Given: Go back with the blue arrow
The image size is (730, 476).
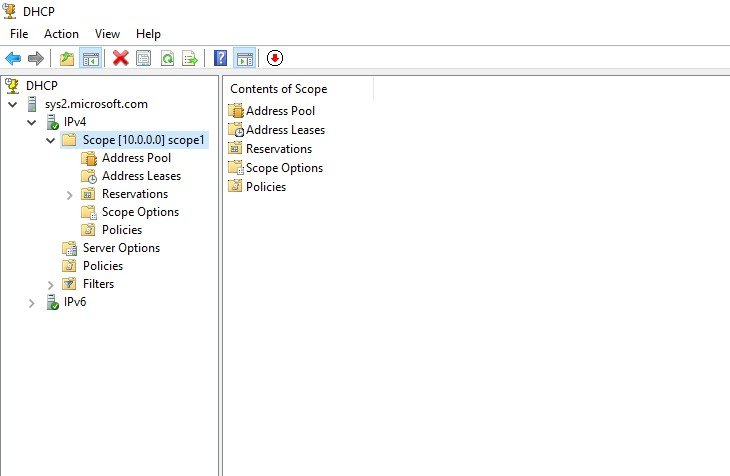Looking at the screenshot, I should pyautogui.click(x=13, y=58).
